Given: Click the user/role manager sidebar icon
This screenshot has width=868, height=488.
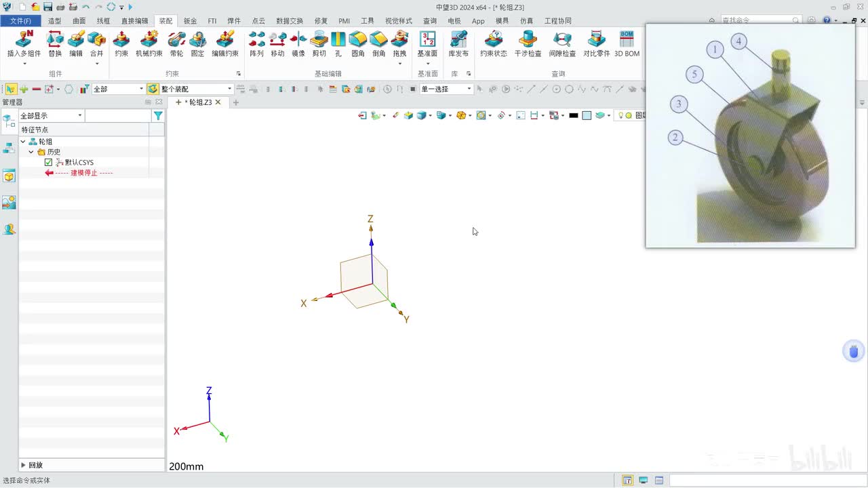Looking at the screenshot, I should pyautogui.click(x=9, y=229).
